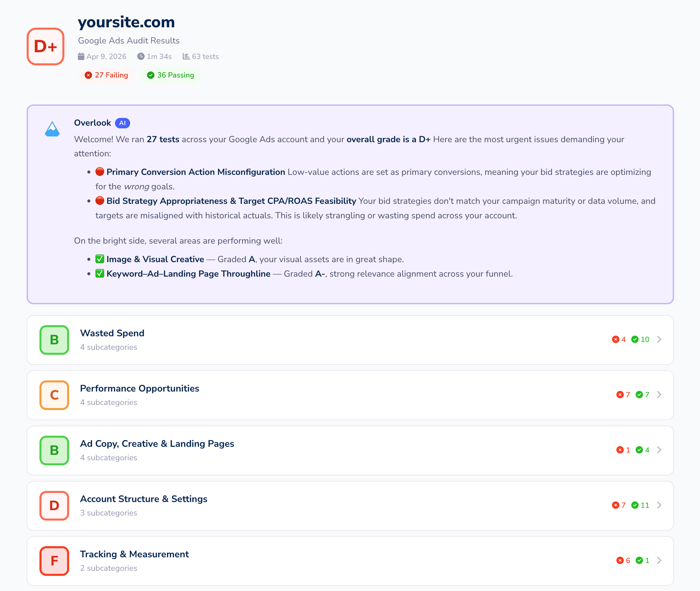Click the calendar icon beside Apr 9, 2026
This screenshot has height=591, width=700.
click(81, 56)
